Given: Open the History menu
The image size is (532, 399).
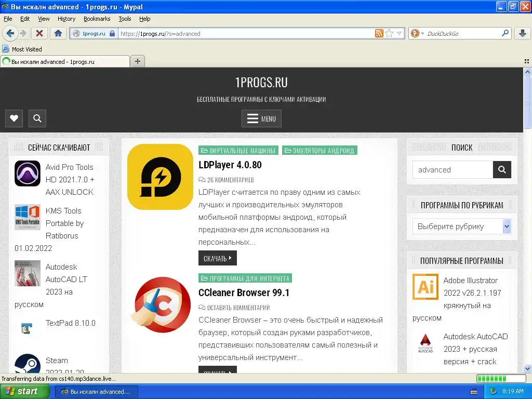Looking at the screenshot, I should [x=66, y=19].
